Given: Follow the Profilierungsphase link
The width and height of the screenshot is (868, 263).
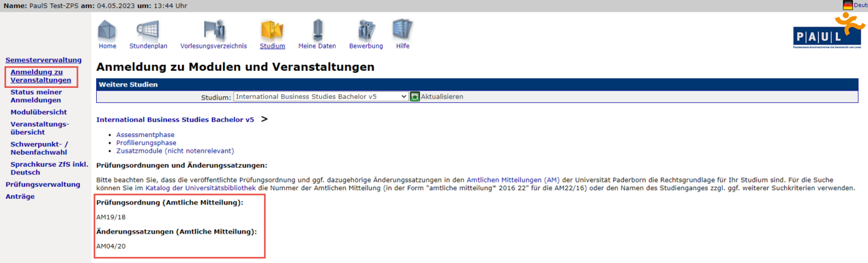Looking at the screenshot, I should point(146,143).
